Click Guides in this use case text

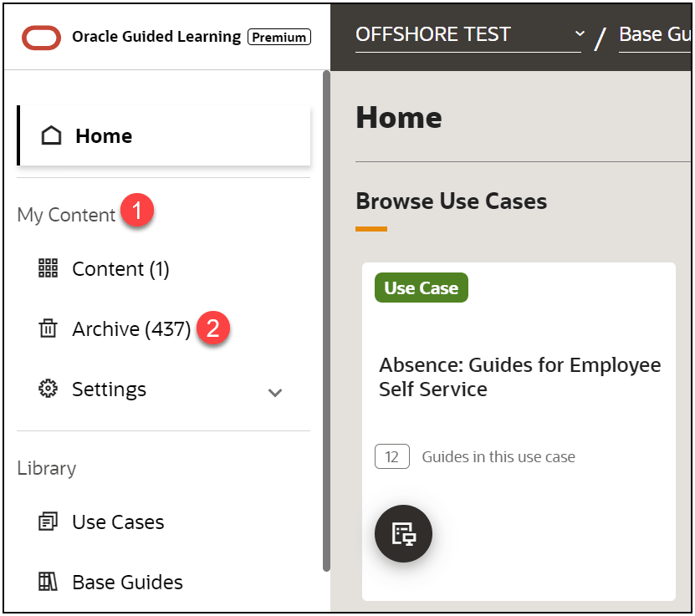coord(498,456)
